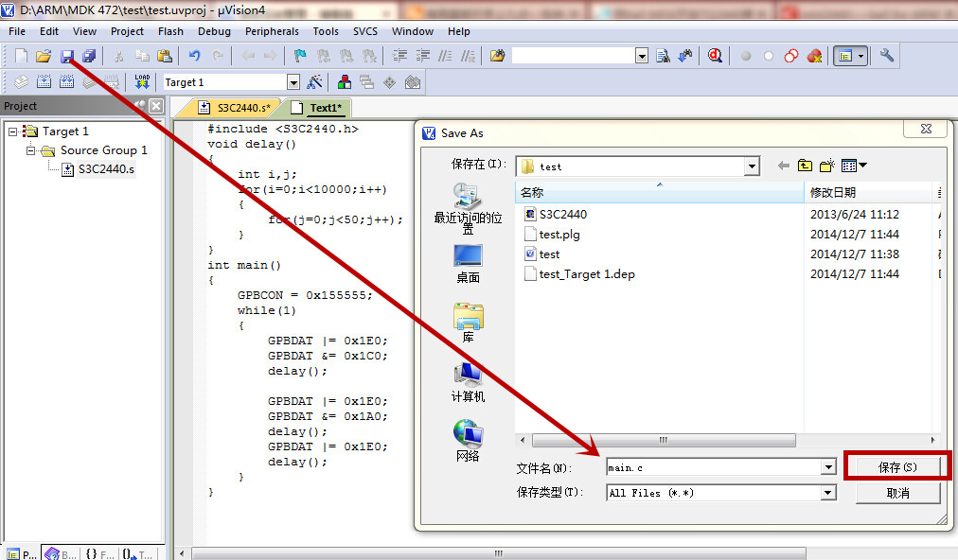This screenshot has width=958, height=560.
Task: Sort files by 名称 column header
Action: (660, 192)
